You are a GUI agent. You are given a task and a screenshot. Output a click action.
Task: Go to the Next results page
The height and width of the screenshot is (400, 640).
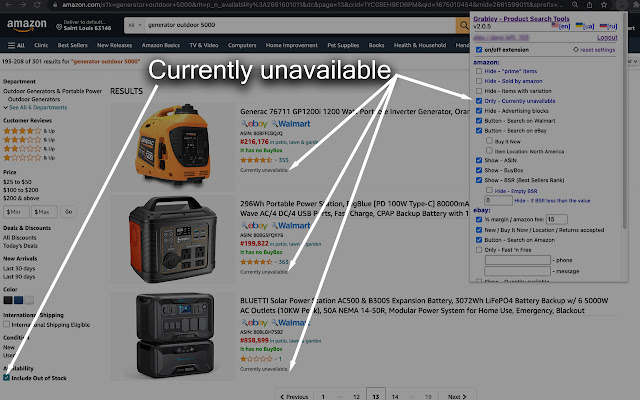(x=457, y=396)
